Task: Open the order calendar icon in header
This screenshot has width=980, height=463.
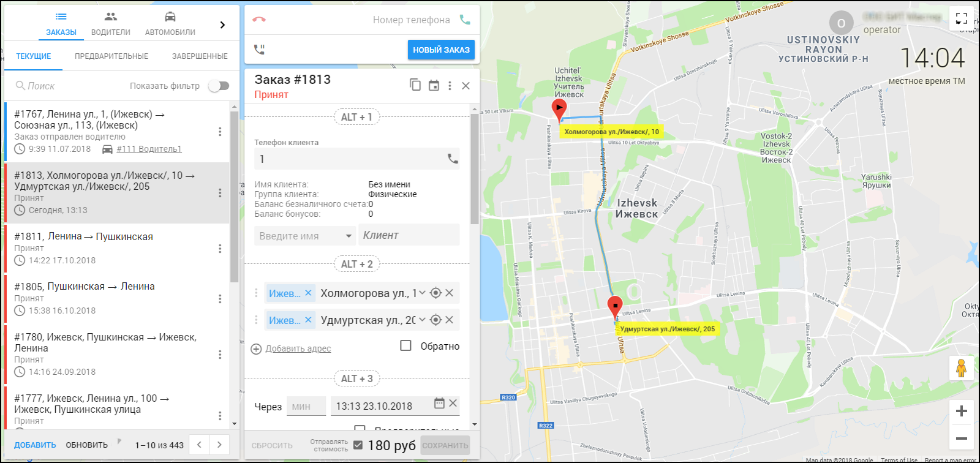Action: point(434,86)
